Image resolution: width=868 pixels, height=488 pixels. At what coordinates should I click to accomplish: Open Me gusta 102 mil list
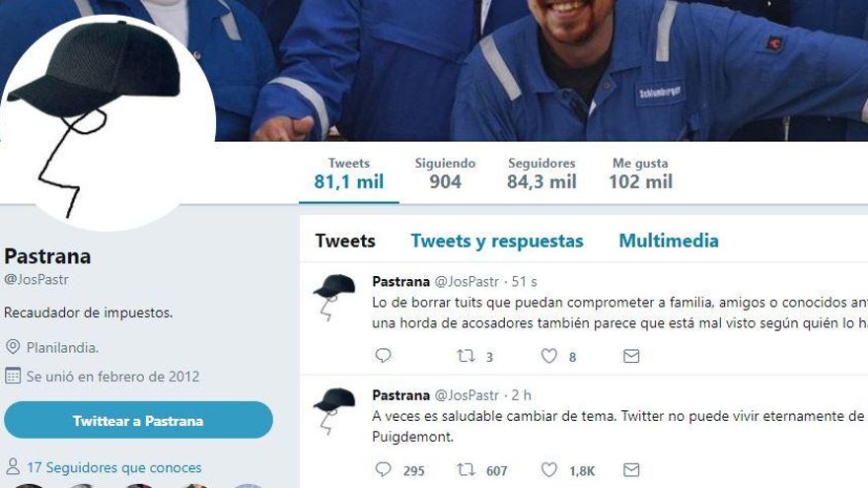(x=640, y=174)
